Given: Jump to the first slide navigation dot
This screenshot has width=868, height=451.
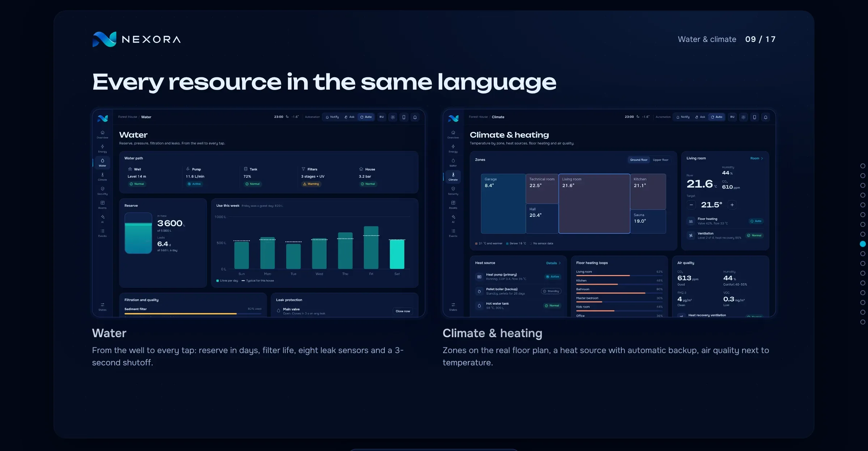Looking at the screenshot, I should tap(863, 166).
